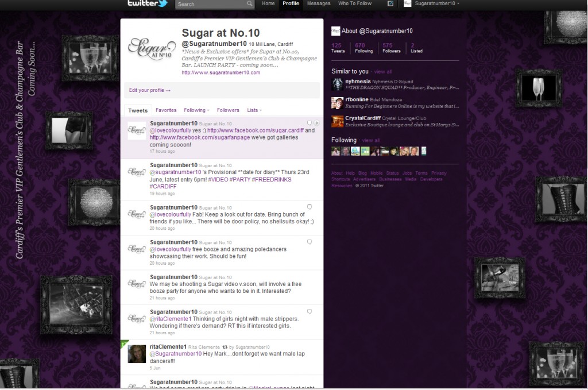This screenshot has width=588, height=390.
Task: Click the small avatar beside About @Sugaratnumber10
Action: click(335, 31)
